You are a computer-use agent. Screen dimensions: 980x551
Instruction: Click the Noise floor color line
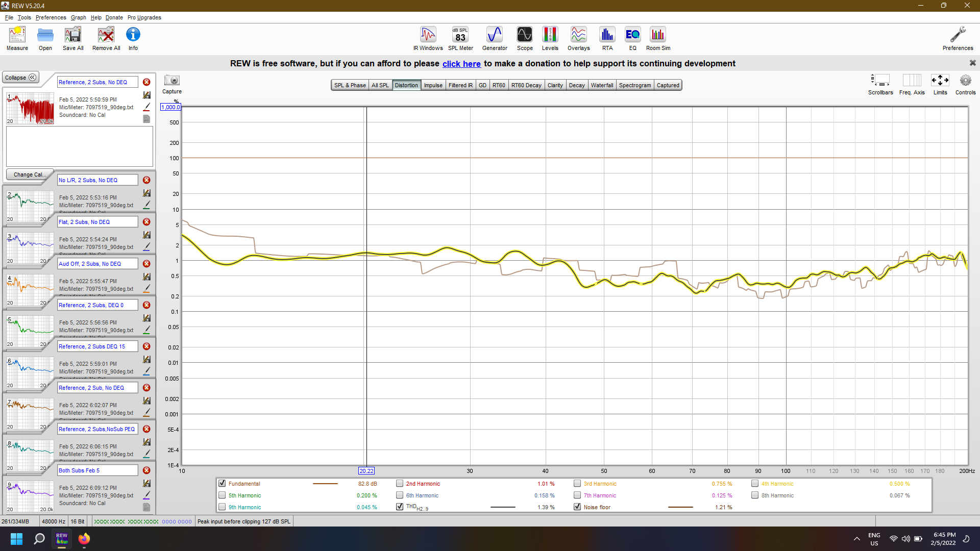tap(680, 507)
